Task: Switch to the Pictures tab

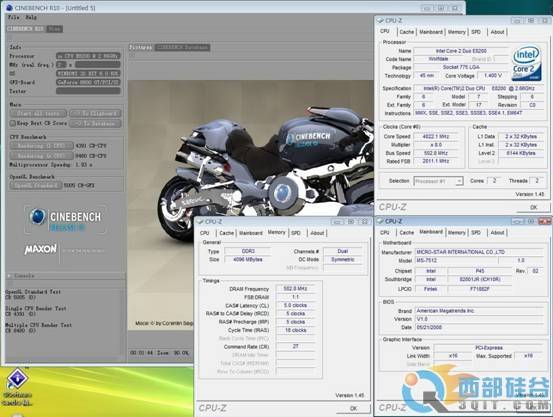Action: (x=141, y=47)
